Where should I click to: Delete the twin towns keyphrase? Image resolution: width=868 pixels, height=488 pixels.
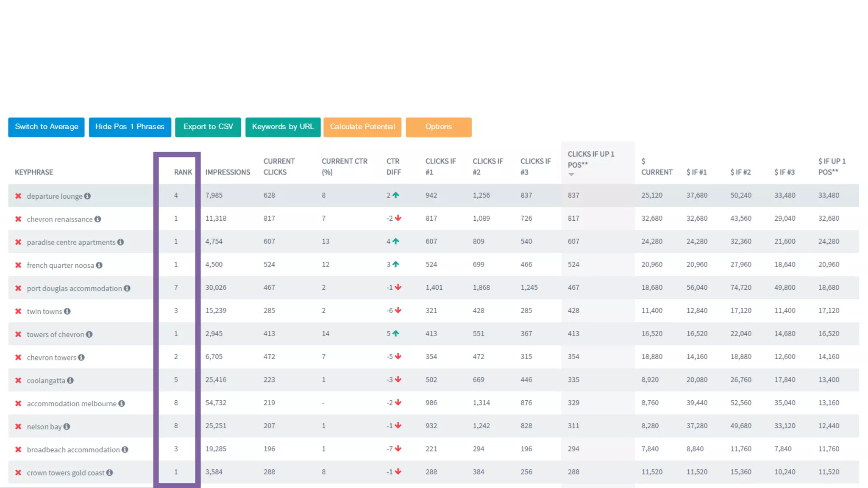coord(18,311)
